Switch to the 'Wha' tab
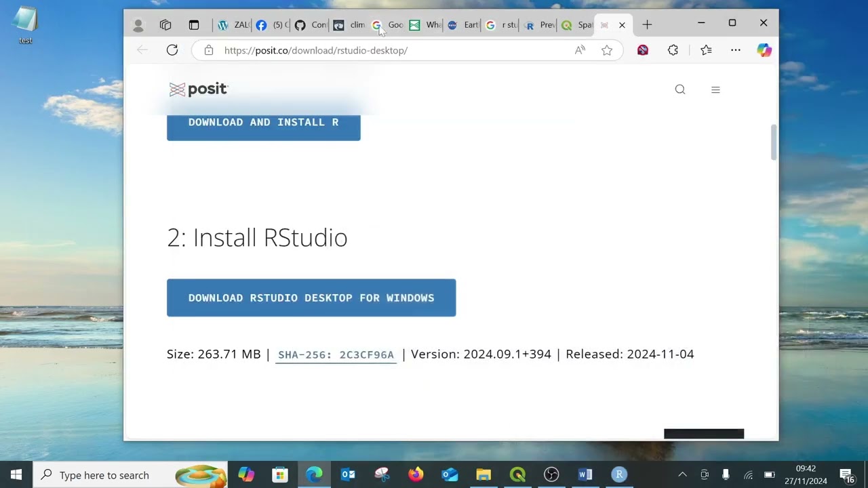868x488 pixels. point(425,25)
